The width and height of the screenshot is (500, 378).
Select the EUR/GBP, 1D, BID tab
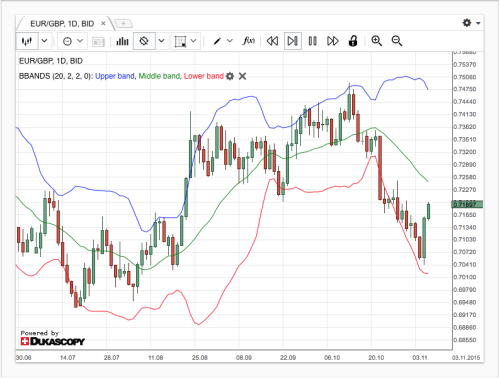[x=62, y=24]
